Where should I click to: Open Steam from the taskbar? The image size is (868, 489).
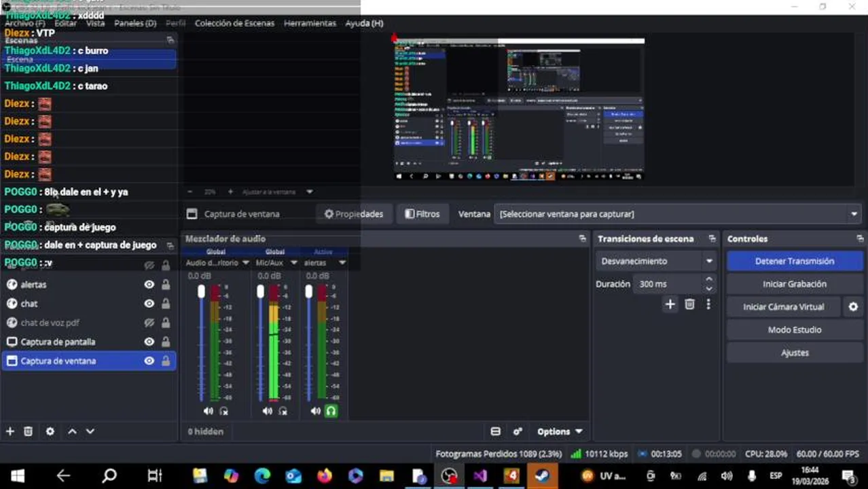coord(543,475)
